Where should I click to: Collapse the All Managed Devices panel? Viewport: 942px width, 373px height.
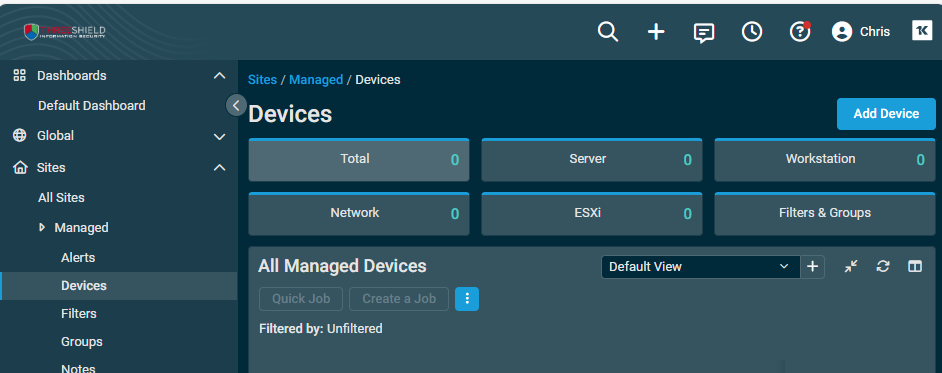pyautogui.click(x=851, y=267)
